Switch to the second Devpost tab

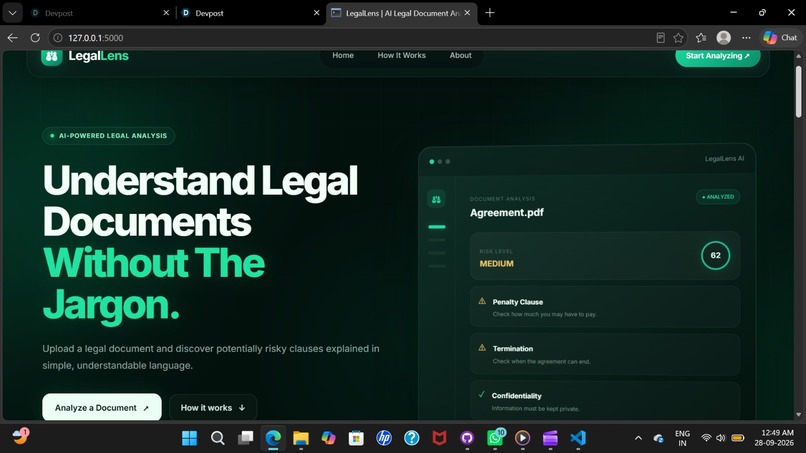pos(248,13)
